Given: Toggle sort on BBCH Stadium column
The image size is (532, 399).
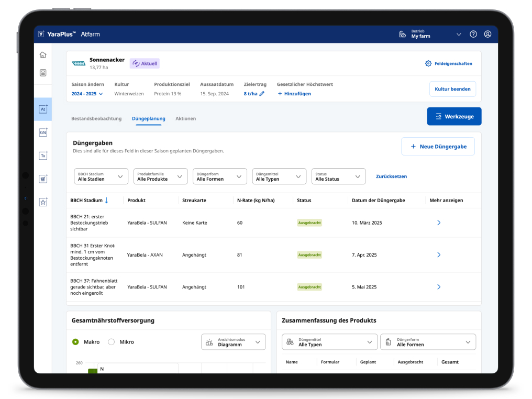Looking at the screenshot, I should point(106,201).
